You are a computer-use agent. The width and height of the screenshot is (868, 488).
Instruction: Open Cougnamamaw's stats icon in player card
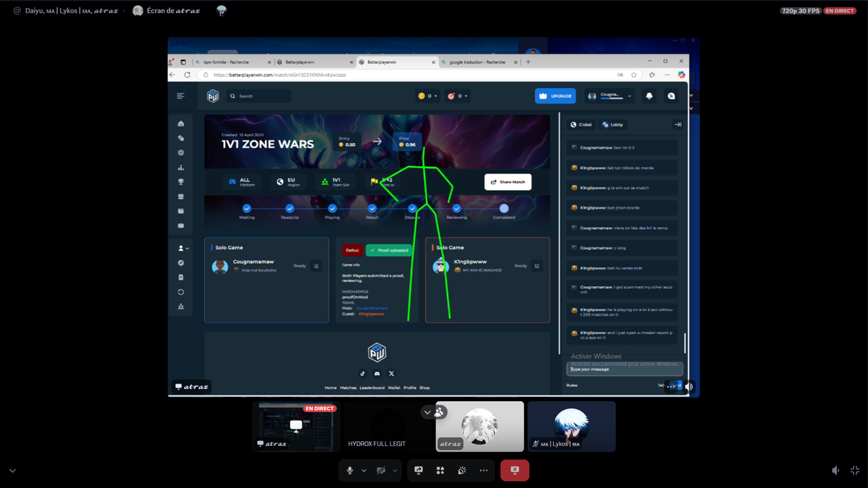point(316,266)
